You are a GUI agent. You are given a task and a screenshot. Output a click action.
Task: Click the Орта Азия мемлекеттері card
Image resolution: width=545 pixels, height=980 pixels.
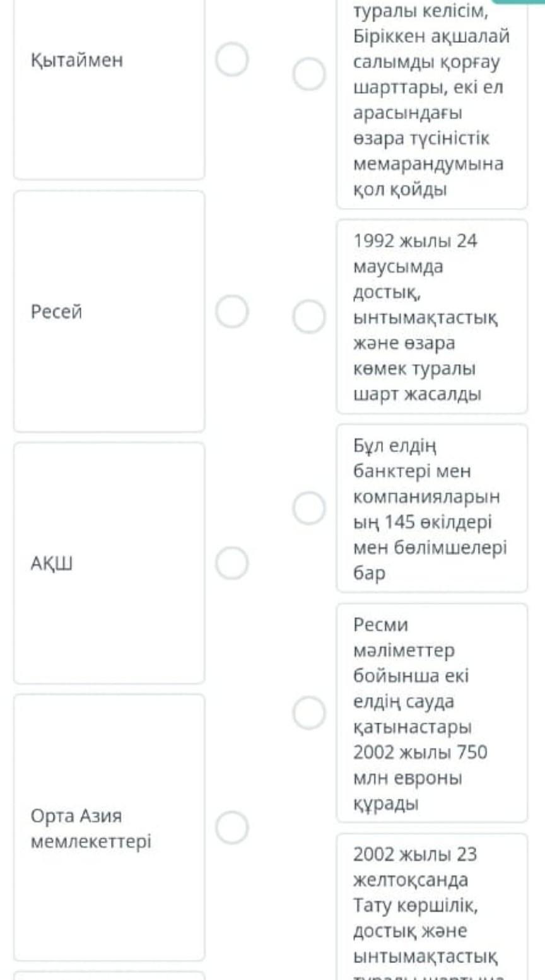coord(109,827)
